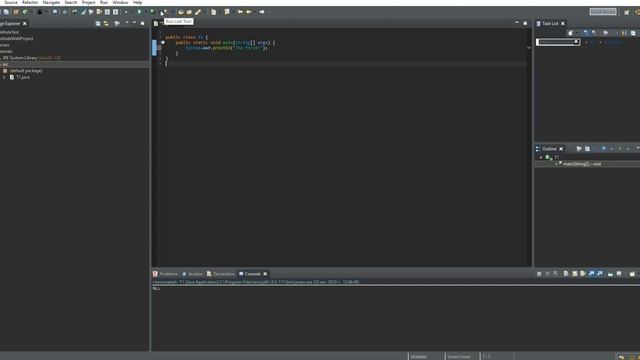This screenshot has height=360, width=640.
Task: Toggle Link with Editor in Package Explorer
Action: tap(106, 24)
